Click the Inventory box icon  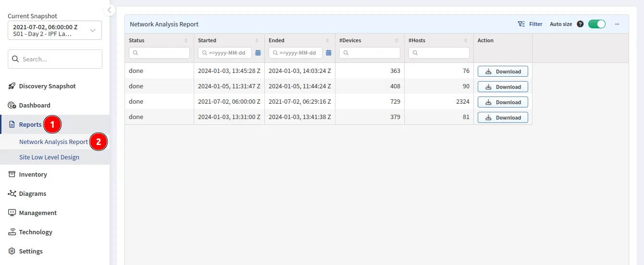click(x=12, y=175)
